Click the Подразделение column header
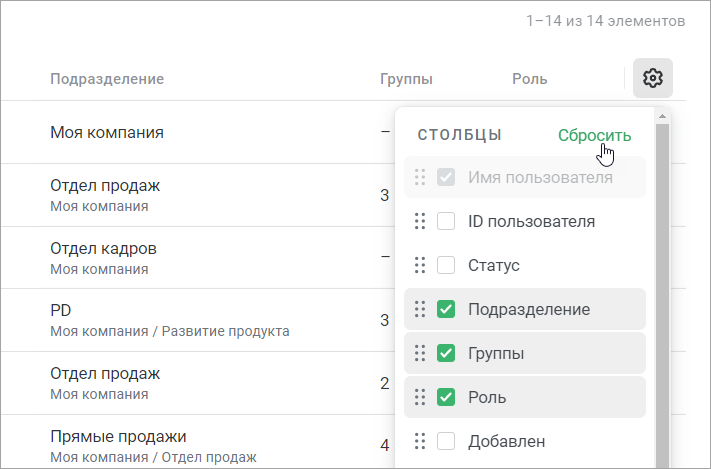711x469 pixels. tap(107, 79)
